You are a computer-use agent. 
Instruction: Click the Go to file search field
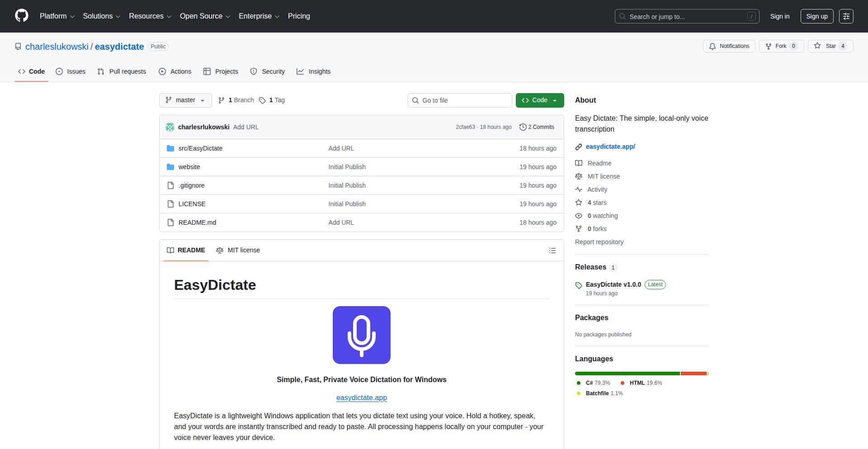pyautogui.click(x=460, y=100)
